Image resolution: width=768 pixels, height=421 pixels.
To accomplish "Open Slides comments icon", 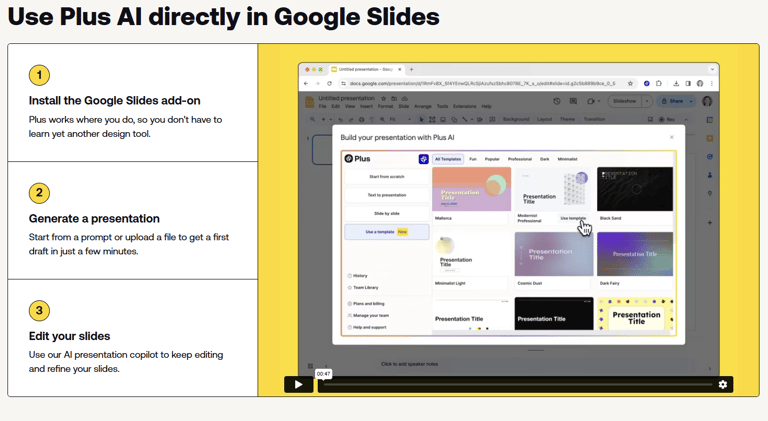I will pyautogui.click(x=573, y=101).
